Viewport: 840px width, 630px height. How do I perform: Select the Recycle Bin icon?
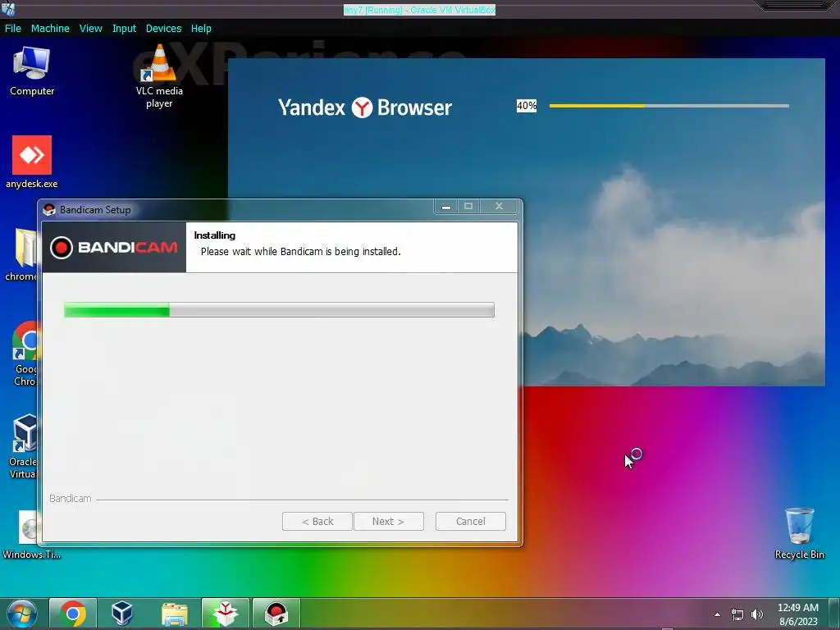[799, 533]
